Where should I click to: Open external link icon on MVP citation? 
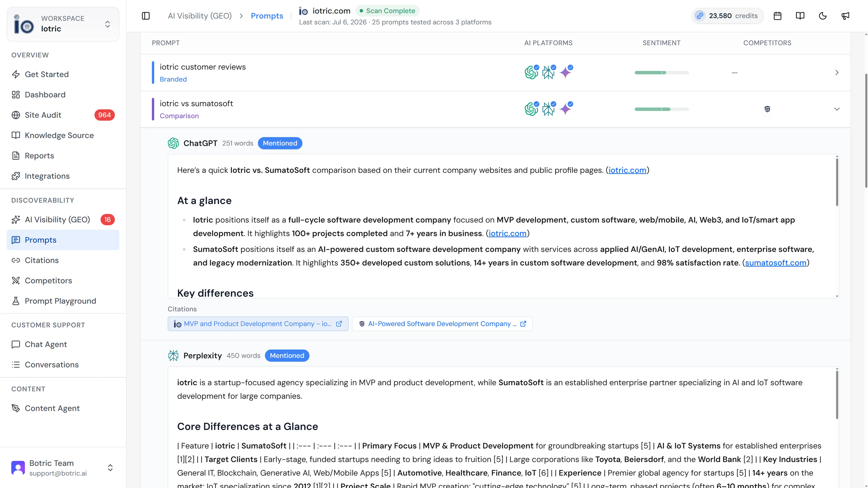[x=339, y=324]
